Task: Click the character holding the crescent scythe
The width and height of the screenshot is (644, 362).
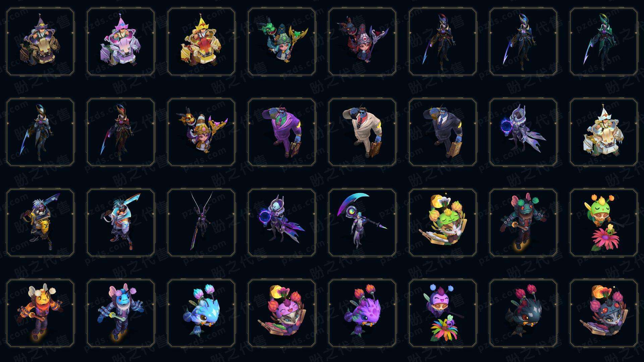Action: pos(362,223)
